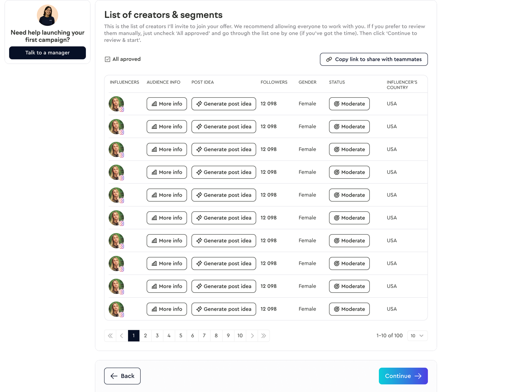This screenshot has width=532, height=392.
Task: Click the bar chart icon in the top More info button
Action: coord(154,103)
